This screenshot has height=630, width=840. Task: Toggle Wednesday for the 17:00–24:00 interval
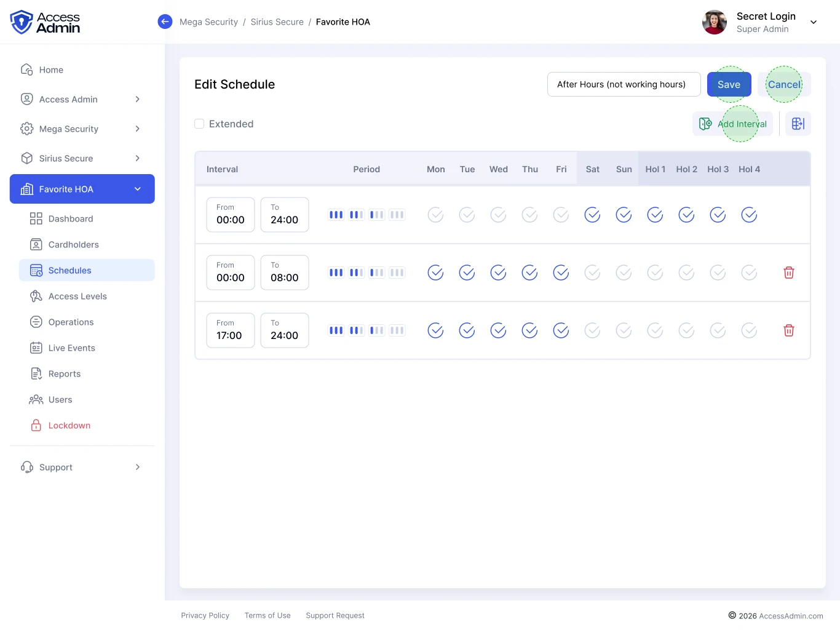coord(499,330)
